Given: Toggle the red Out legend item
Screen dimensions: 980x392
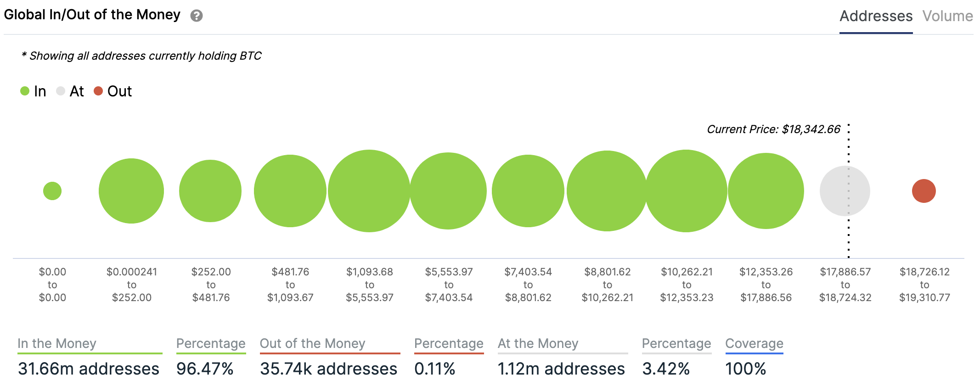Looking at the screenshot, I should point(113,91).
